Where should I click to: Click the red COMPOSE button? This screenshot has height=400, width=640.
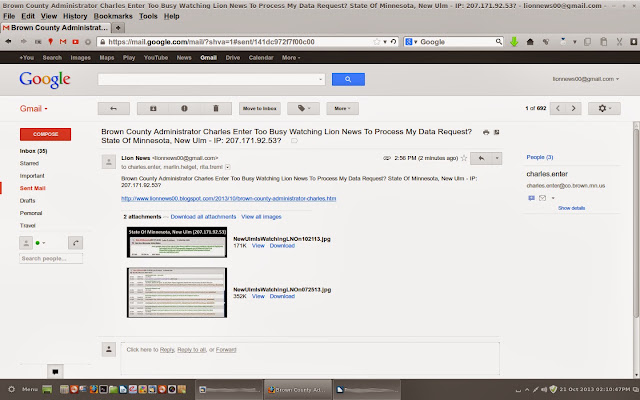(45, 134)
